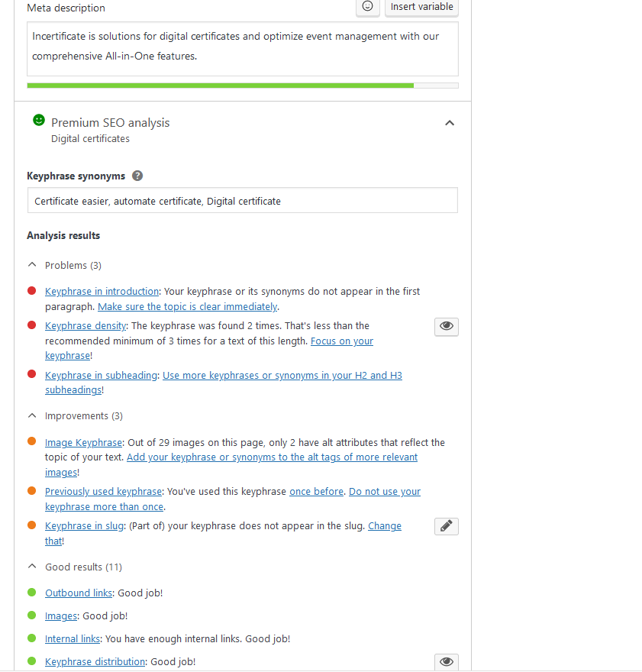
Task: Click into the Keyphrase synonyms input field
Action: pos(243,200)
